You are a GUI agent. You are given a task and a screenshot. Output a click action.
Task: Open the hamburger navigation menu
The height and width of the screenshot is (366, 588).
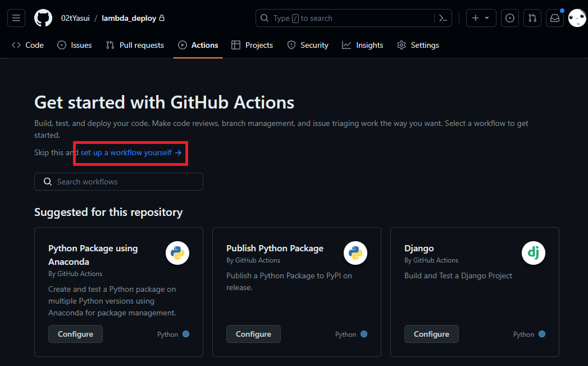pos(16,18)
